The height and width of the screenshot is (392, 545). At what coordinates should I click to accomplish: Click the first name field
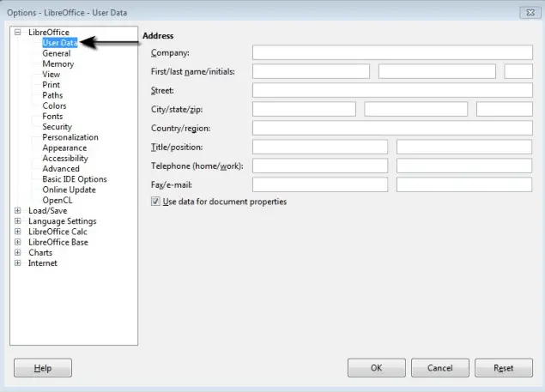click(x=311, y=71)
